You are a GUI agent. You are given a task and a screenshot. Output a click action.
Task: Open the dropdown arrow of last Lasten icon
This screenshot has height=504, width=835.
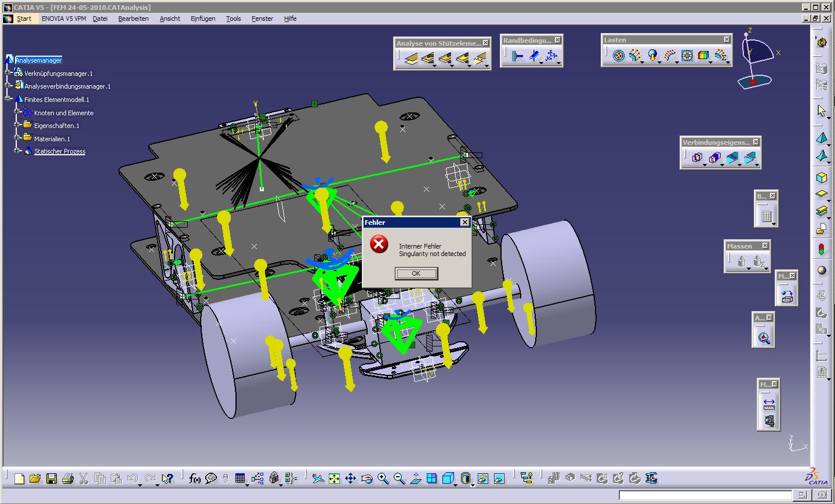pos(728,62)
